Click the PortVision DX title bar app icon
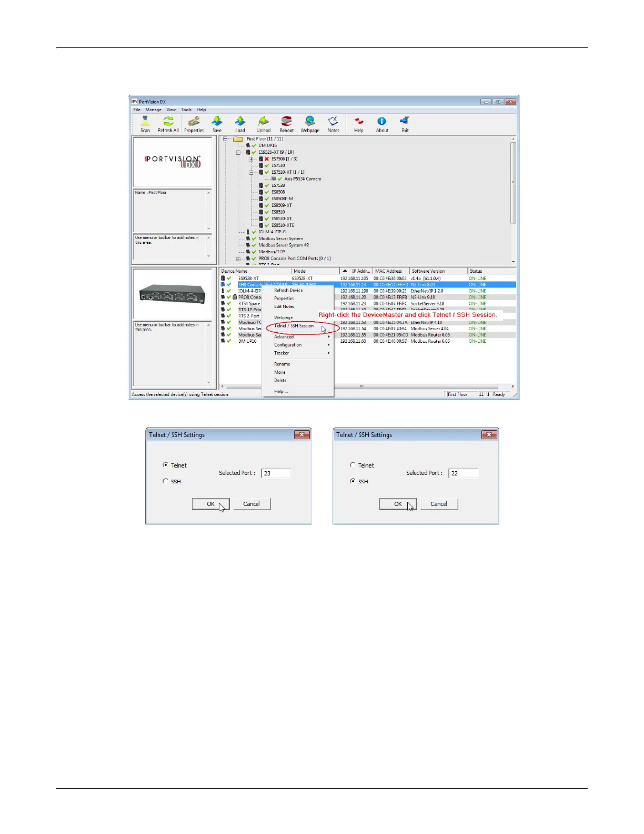 tap(134, 102)
